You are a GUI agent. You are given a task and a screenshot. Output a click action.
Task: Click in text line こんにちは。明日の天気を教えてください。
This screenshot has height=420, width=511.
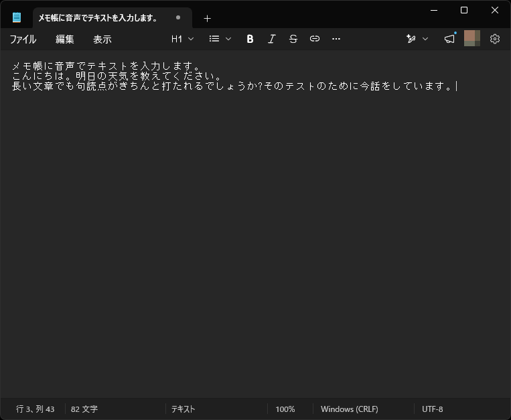(x=117, y=76)
